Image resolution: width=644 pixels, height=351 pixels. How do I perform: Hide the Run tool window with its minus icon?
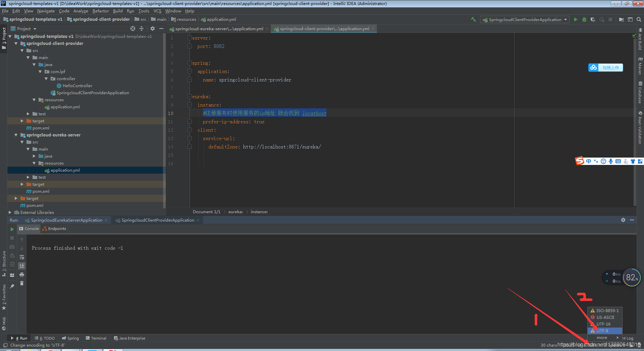tap(632, 220)
